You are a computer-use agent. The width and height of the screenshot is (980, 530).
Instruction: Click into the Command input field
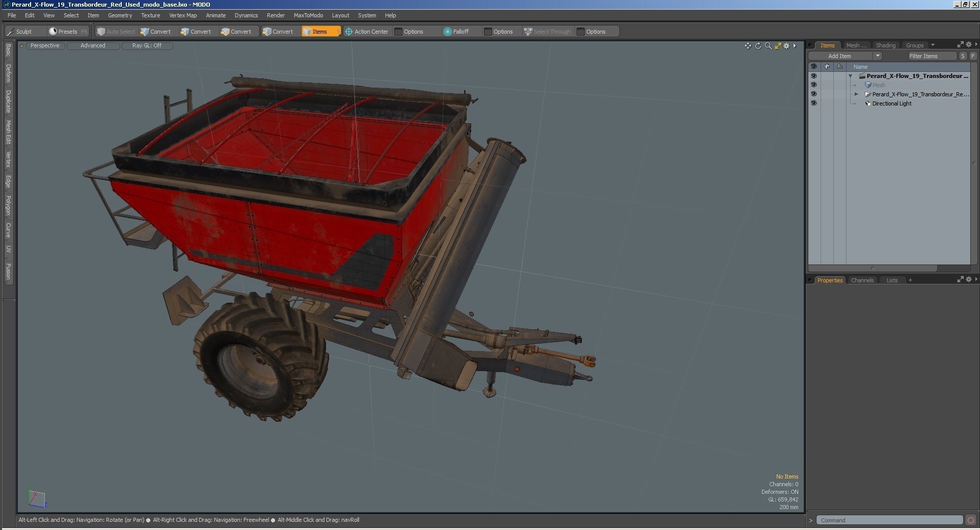[x=889, y=520]
